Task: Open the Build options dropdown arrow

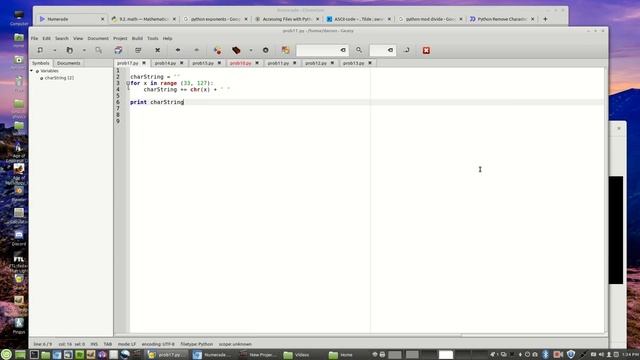Action: click(x=251, y=50)
